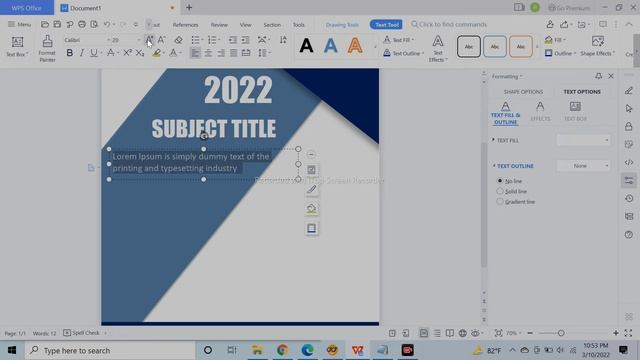Select the black A WordArt preset
The height and width of the screenshot is (360, 640).
[306, 46]
